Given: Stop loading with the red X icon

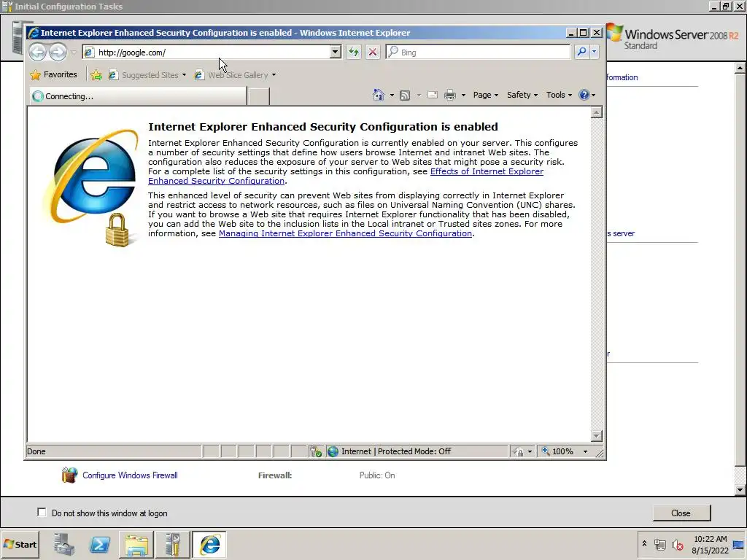Looking at the screenshot, I should [x=373, y=52].
